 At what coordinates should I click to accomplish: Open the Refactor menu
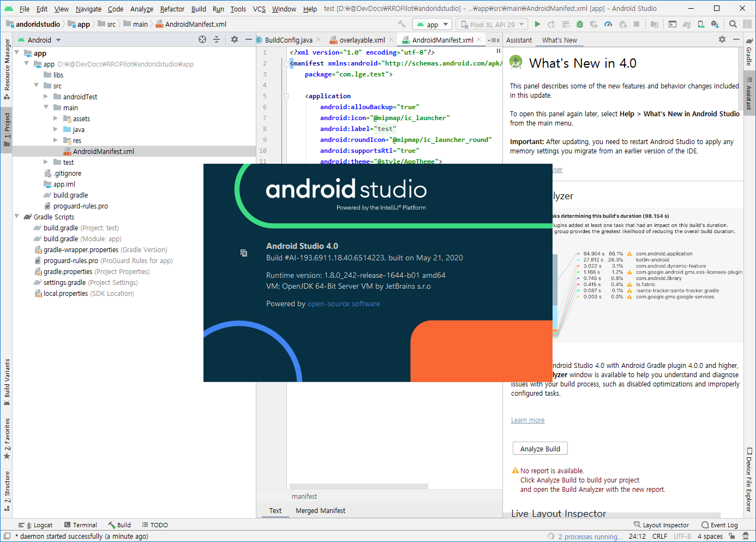pos(172,9)
